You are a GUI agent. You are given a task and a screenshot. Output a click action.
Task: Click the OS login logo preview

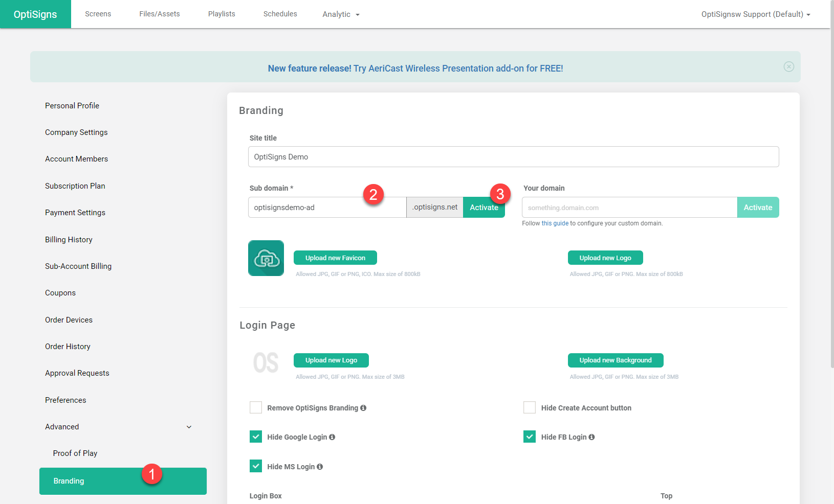click(x=266, y=362)
